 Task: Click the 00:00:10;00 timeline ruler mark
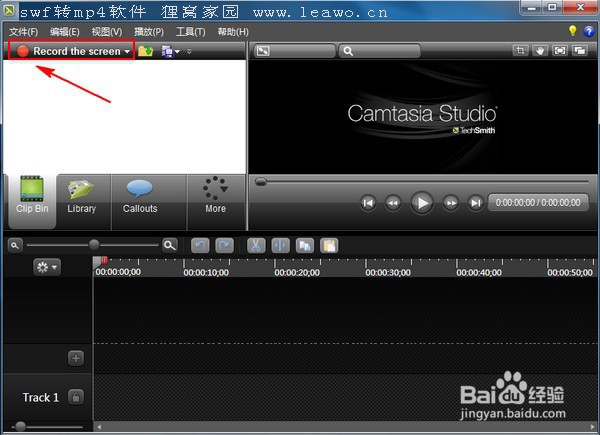[x=206, y=272]
